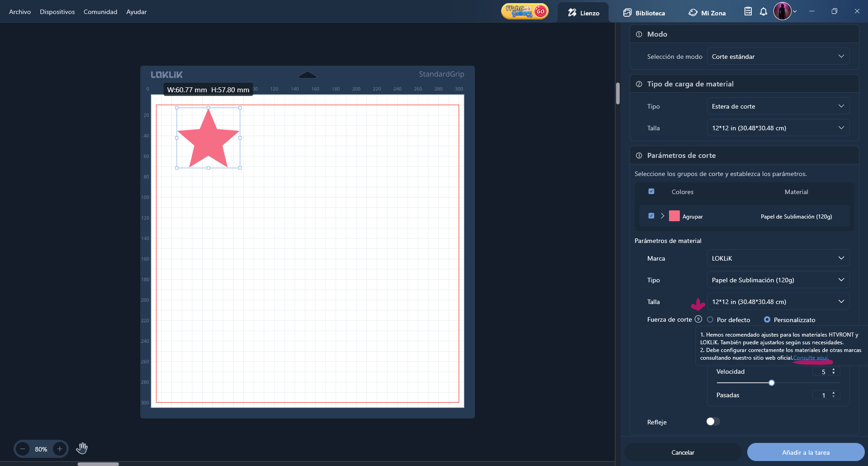Viewport: 868px width, 466px height.
Task: Toggle the Refleje mirror switch
Action: (x=713, y=422)
